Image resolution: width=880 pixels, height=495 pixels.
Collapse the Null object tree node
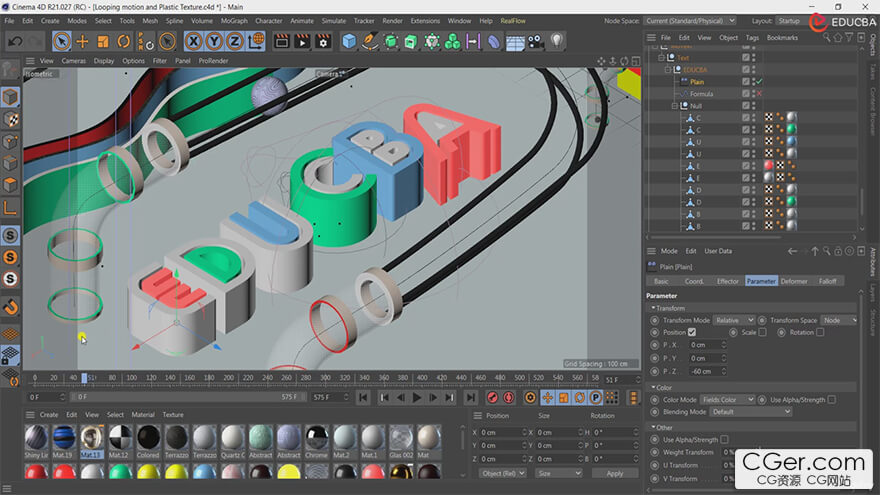[675, 106]
